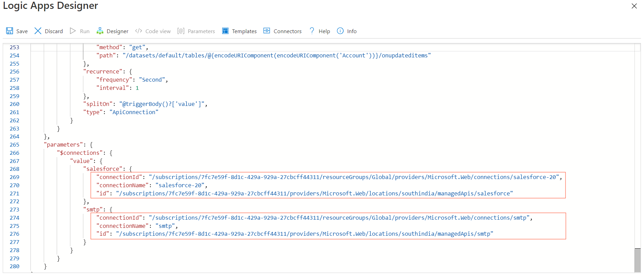Click the Parameters [@] icon

click(x=181, y=31)
